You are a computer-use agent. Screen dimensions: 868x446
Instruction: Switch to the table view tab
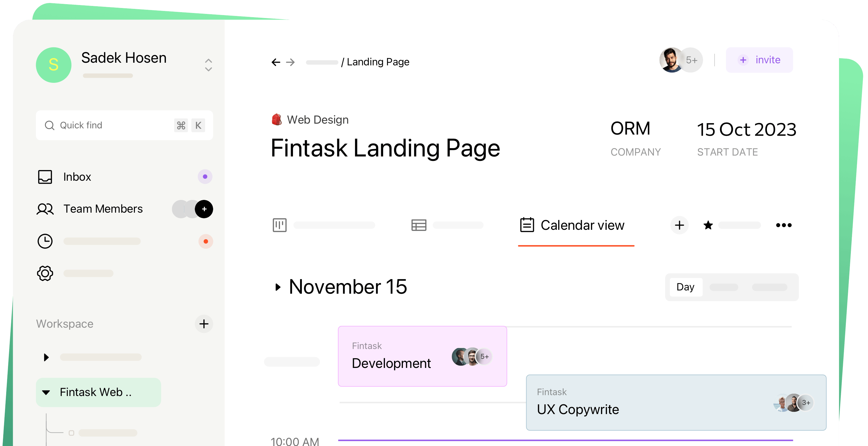click(x=419, y=225)
